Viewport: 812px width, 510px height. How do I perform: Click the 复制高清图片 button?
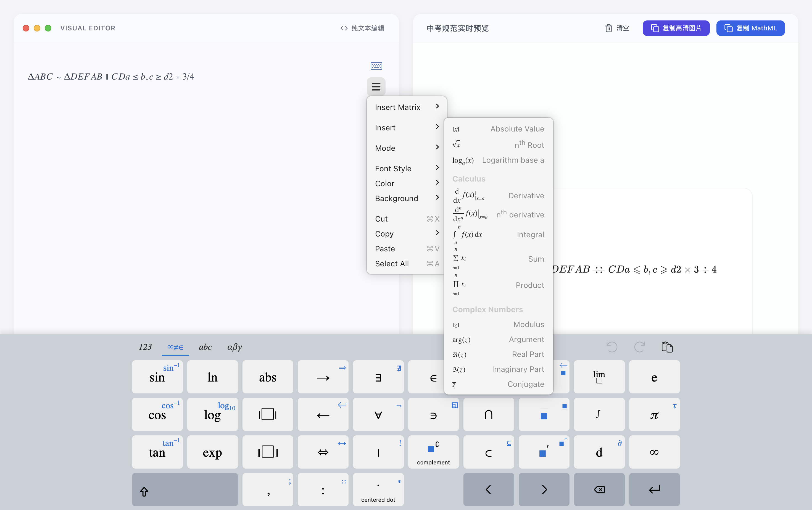tap(676, 28)
